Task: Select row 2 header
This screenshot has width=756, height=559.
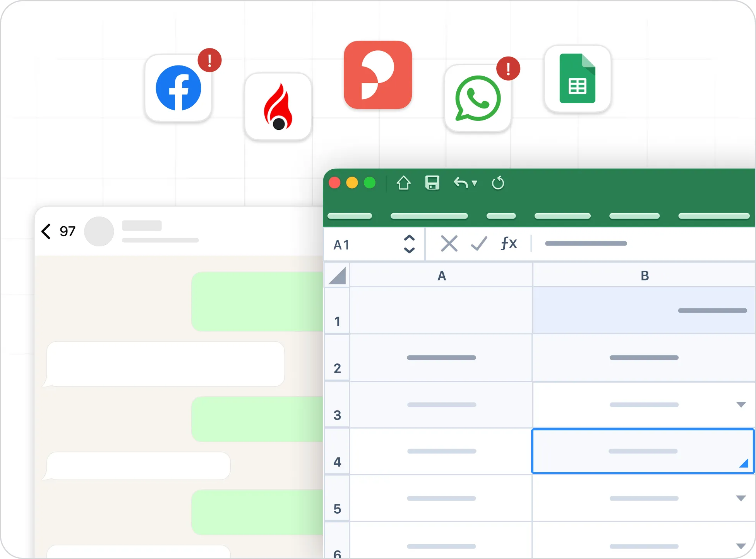Action: 337,358
